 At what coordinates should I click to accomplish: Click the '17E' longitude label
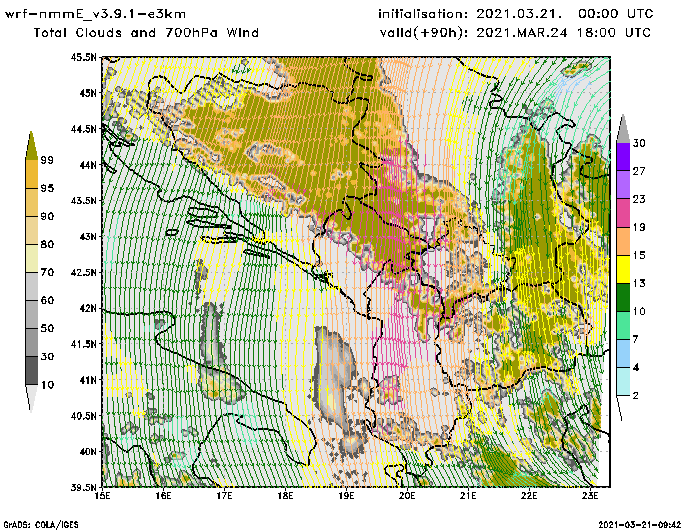pos(224,496)
